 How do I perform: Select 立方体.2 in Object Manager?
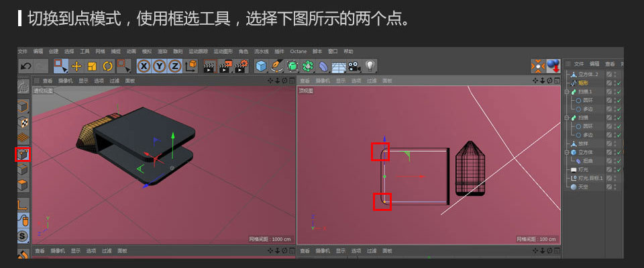pos(588,75)
